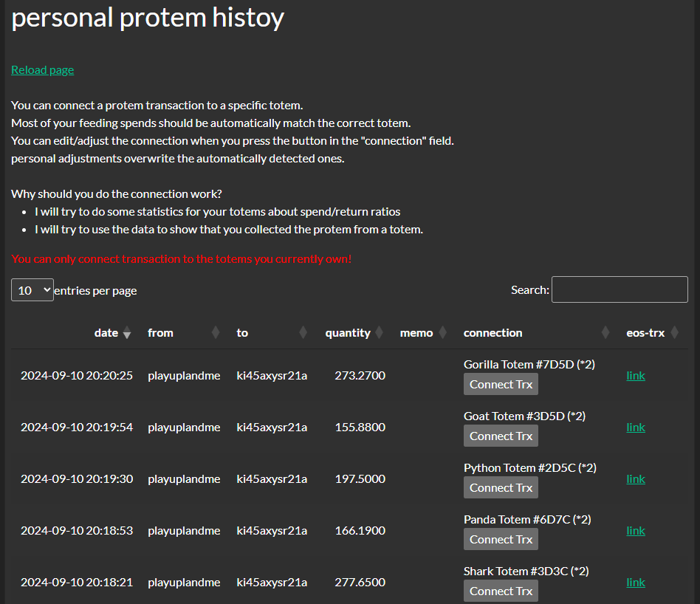
Task: Open eos-trx link for 197.5000 transaction
Action: click(636, 479)
